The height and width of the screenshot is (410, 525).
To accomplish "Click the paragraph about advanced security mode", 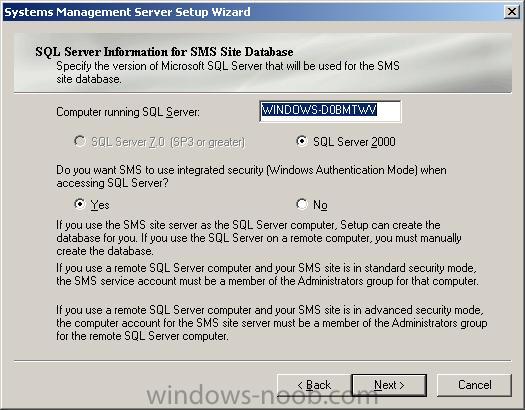I will point(272,323).
